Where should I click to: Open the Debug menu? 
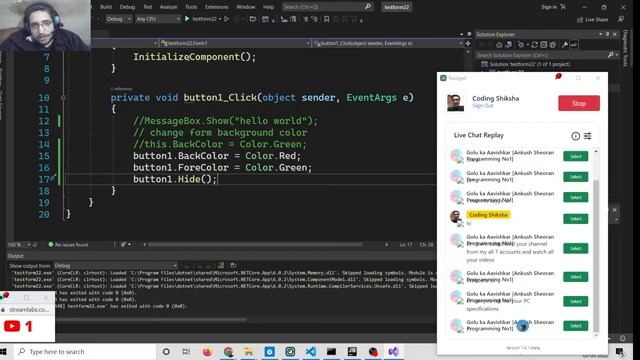127,7
